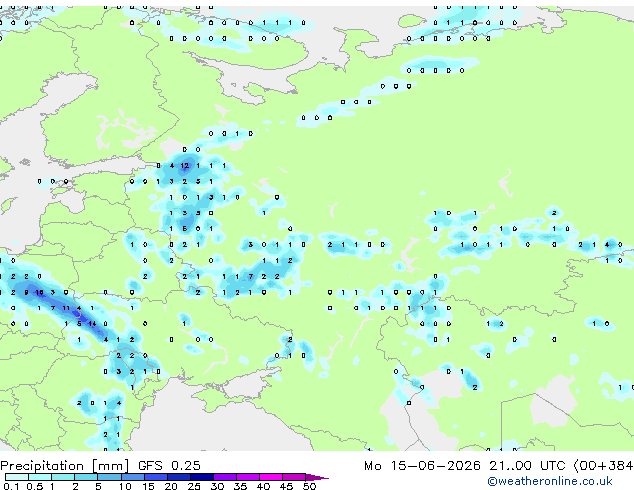The height and width of the screenshot is (490, 634).
Task: Click the '14' precipitation value on map
Action: click(92, 323)
